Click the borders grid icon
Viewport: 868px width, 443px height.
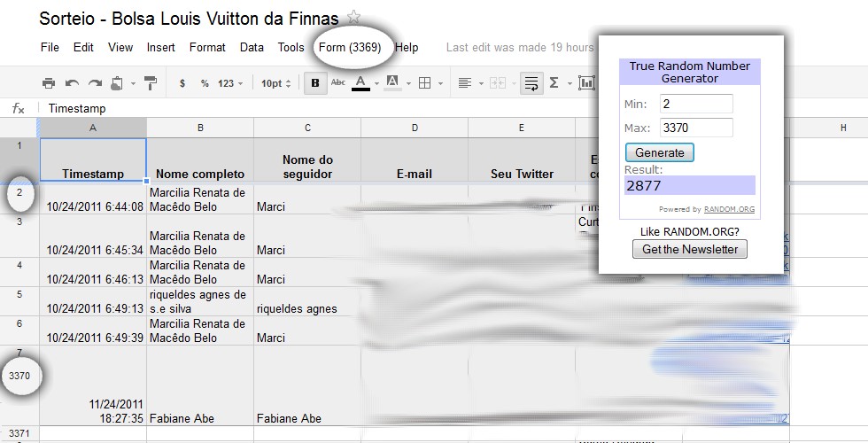pyautogui.click(x=424, y=83)
